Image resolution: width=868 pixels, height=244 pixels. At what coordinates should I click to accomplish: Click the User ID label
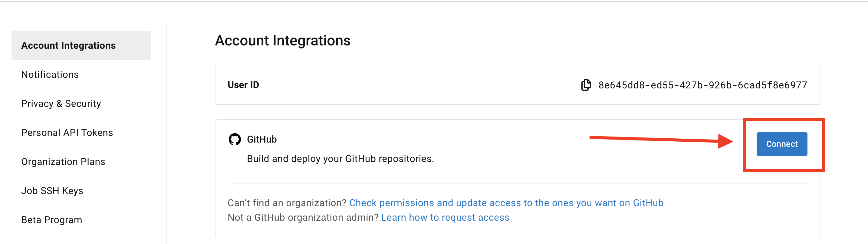[243, 85]
